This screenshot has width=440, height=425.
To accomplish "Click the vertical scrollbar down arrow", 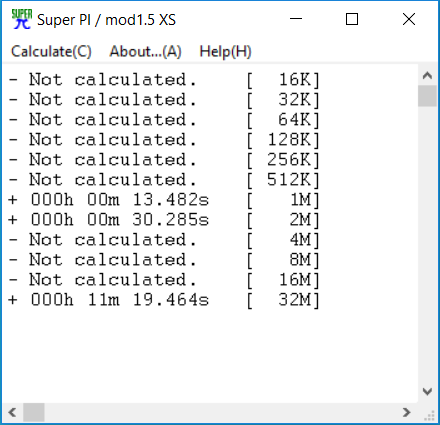I will [427, 391].
